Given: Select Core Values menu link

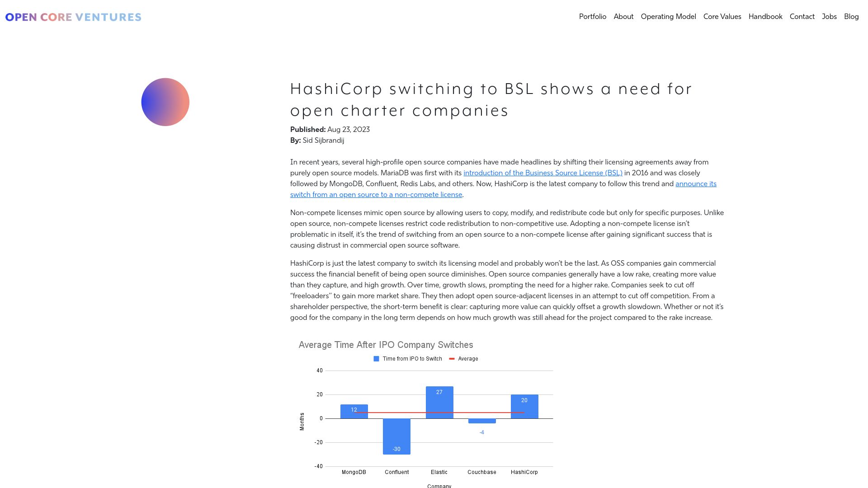Looking at the screenshot, I should 722,17.
